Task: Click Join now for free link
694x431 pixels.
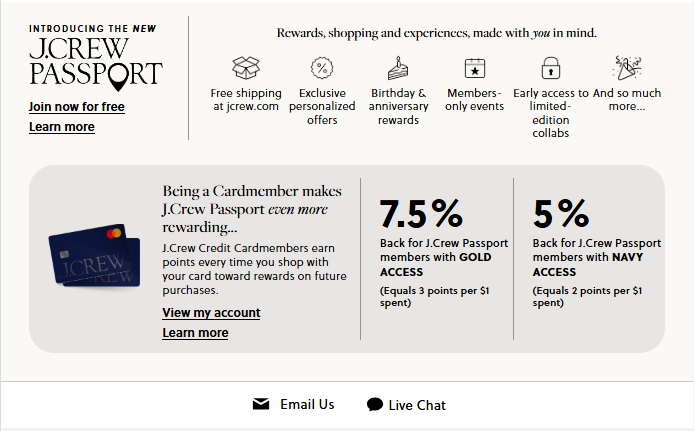Action: coord(77,107)
